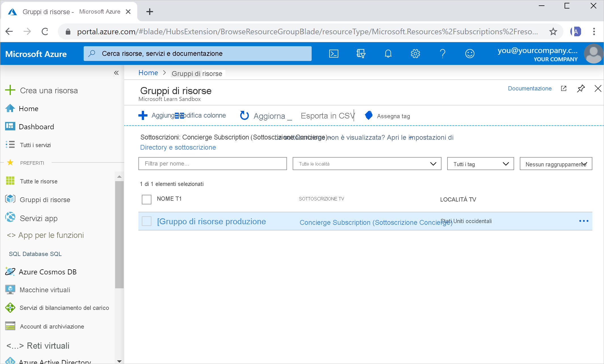
Task: Open notifications bell icon
Action: (388, 54)
